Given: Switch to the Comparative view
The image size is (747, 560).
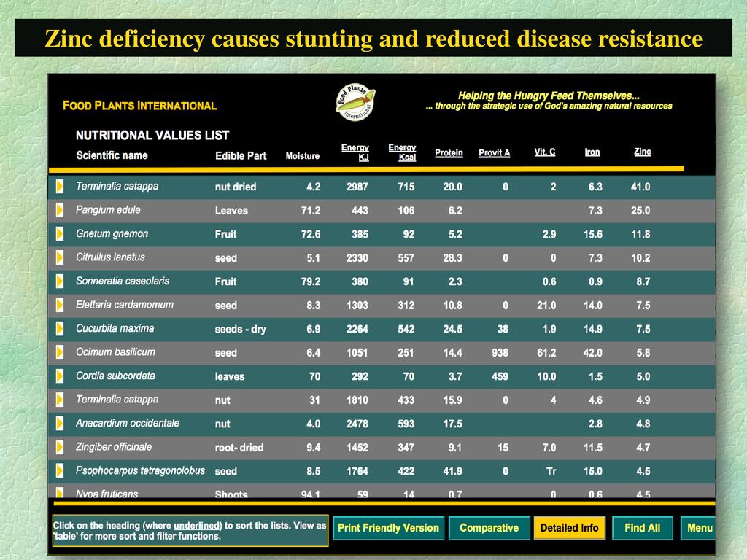Looking at the screenshot, I should pos(489,528).
